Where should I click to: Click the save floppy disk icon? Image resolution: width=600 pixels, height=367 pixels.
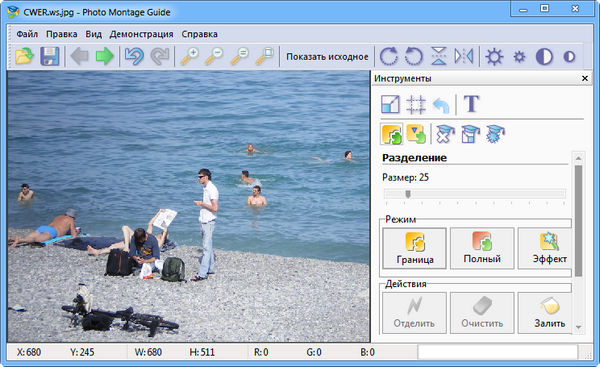tap(50, 56)
